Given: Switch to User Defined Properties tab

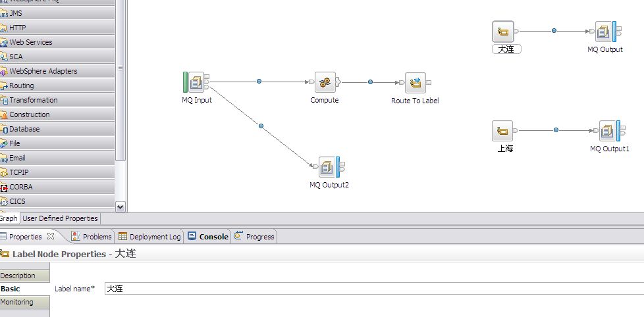Looking at the screenshot, I should [x=60, y=218].
